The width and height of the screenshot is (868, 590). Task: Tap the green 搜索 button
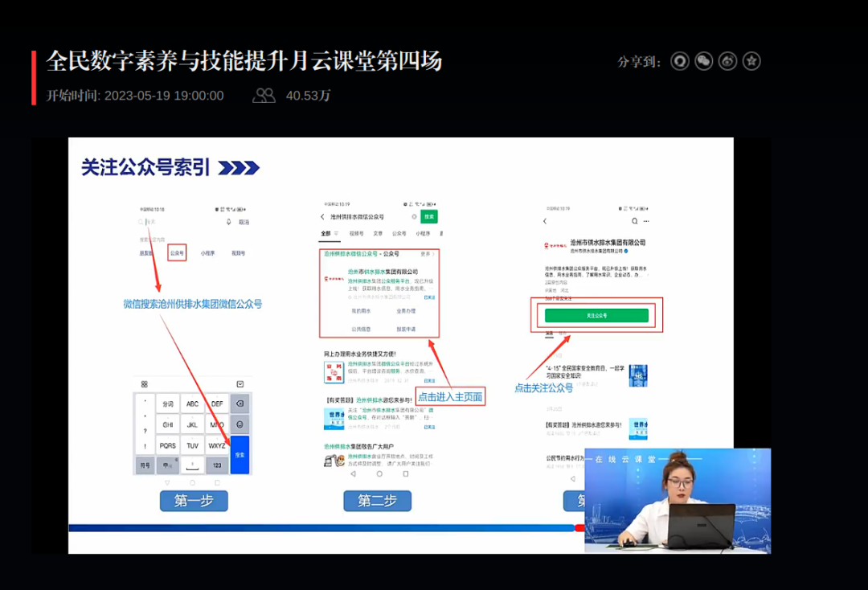point(428,217)
